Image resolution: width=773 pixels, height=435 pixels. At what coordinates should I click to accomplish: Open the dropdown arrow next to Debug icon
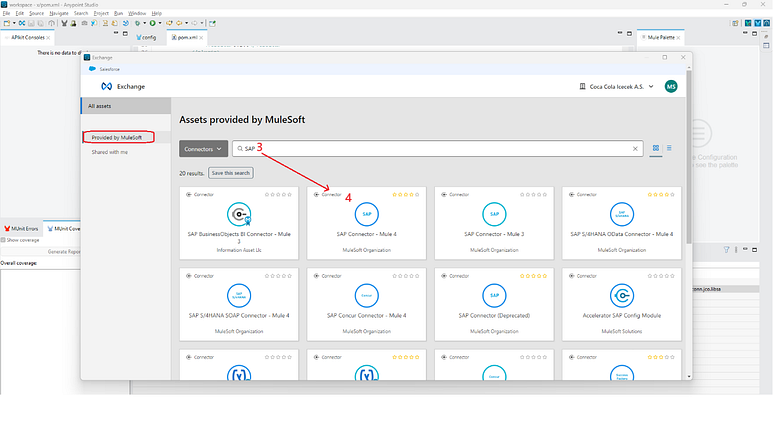click(144, 23)
